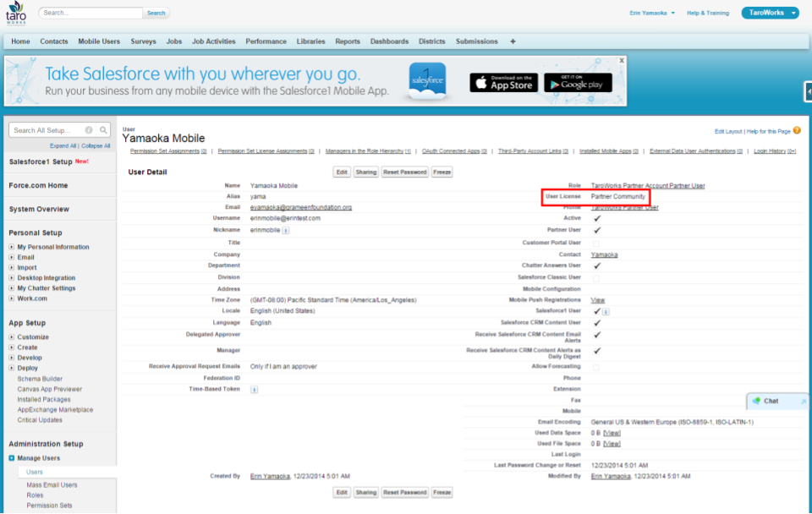Jump to Permission Set Assignments related list

pyautogui.click(x=168, y=151)
